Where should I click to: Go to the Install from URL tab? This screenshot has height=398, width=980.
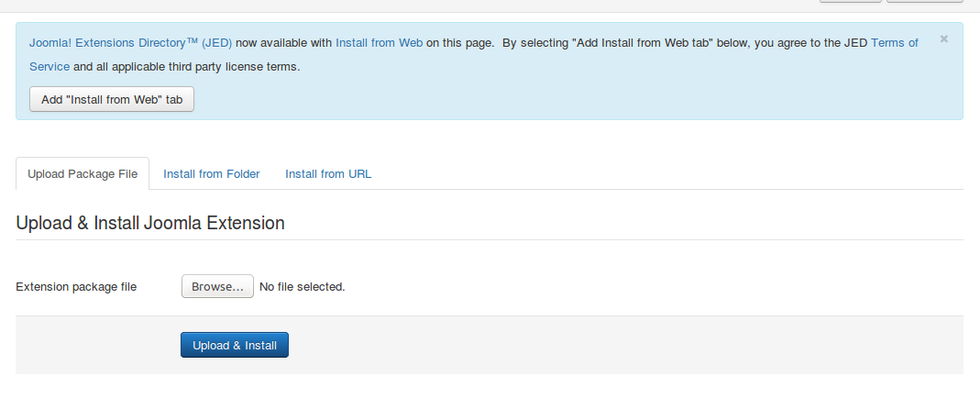(x=328, y=173)
